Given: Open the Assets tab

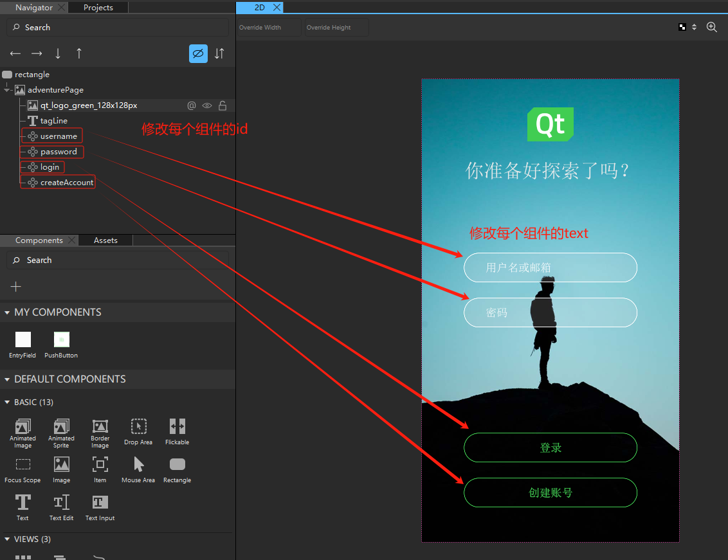Looking at the screenshot, I should click(x=105, y=240).
